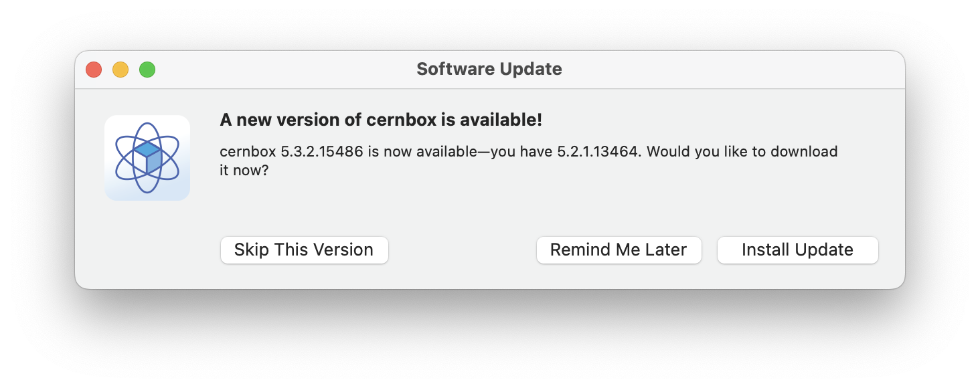Click the installed version number 5.2.1.13464
980x388 pixels.
(599, 152)
